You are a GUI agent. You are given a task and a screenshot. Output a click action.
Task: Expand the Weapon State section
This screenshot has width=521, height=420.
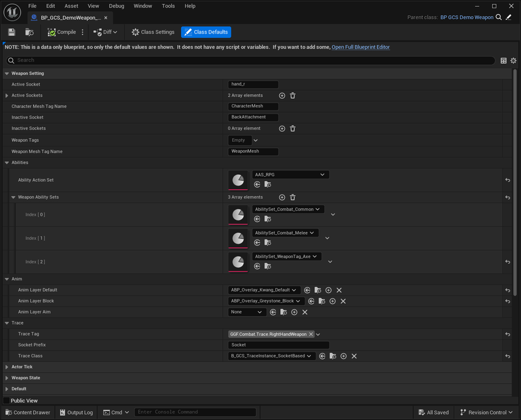tap(6, 378)
